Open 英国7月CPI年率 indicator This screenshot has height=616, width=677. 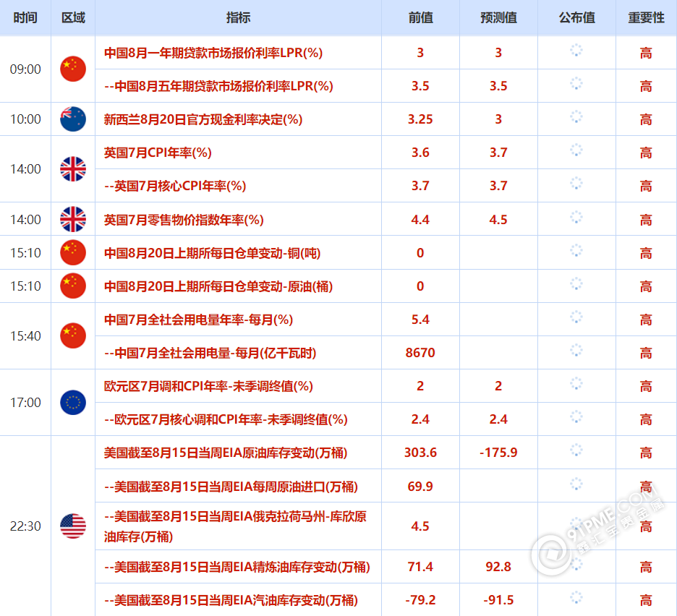coord(158,153)
